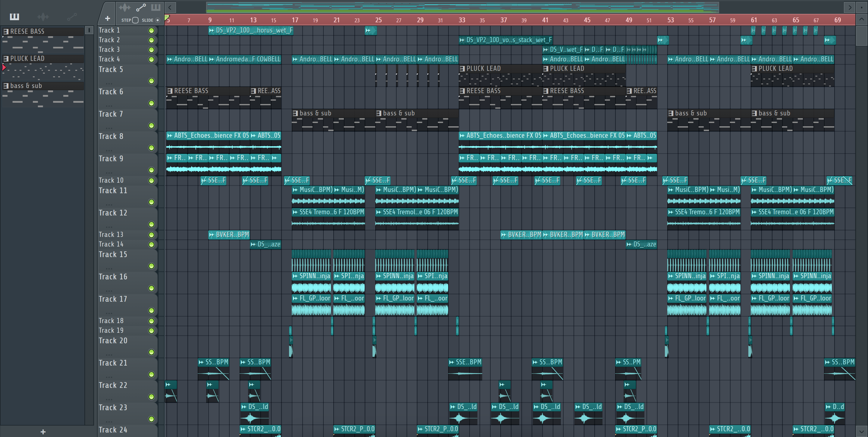868x437 pixels.
Task: Click the horizontal overview scrollbar thumb
Action: click(463, 7)
